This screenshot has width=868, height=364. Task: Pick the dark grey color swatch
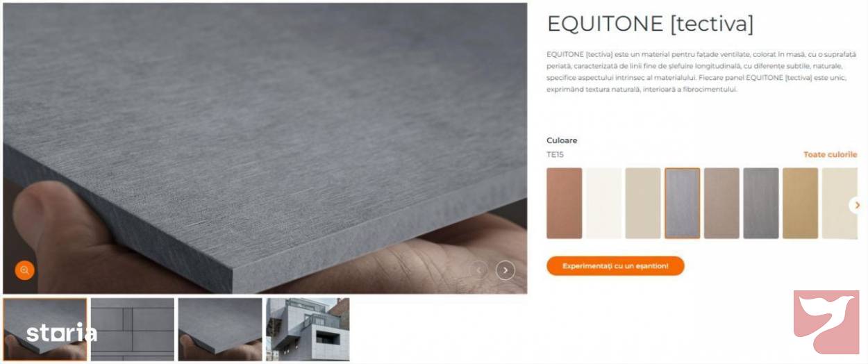(x=761, y=204)
